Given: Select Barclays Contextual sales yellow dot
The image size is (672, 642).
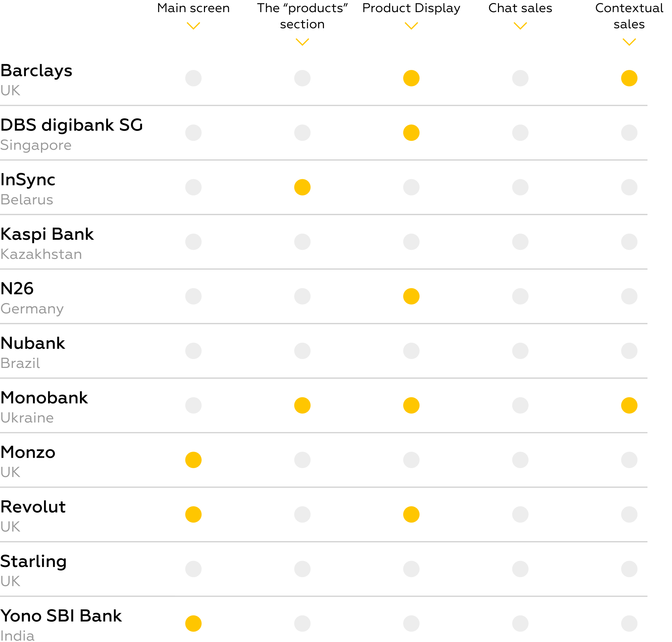Looking at the screenshot, I should coord(629,78).
